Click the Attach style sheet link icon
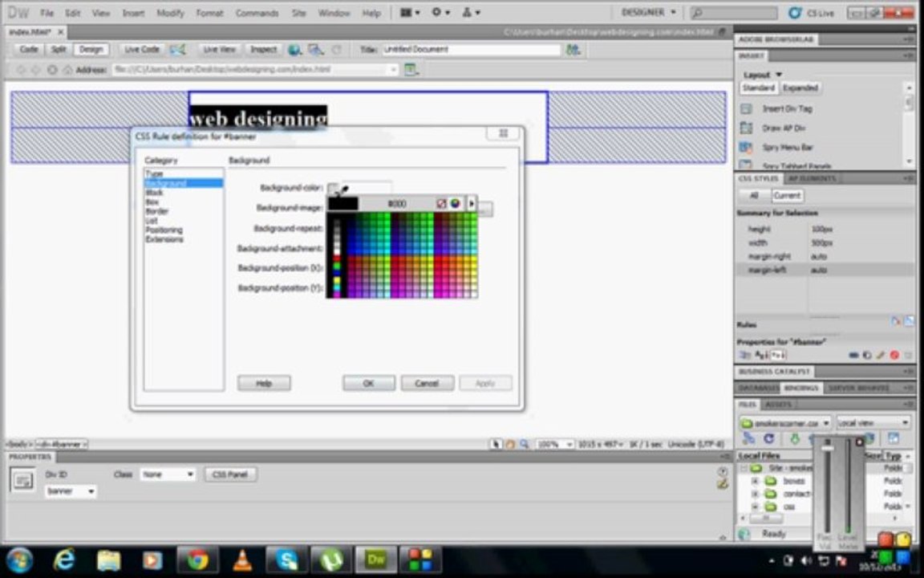 (x=853, y=355)
